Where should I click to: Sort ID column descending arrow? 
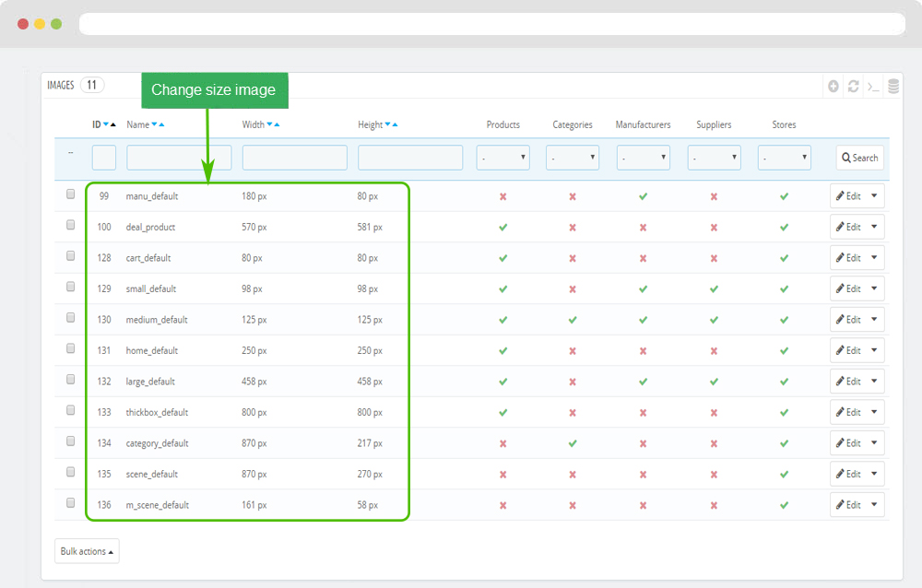(106, 124)
